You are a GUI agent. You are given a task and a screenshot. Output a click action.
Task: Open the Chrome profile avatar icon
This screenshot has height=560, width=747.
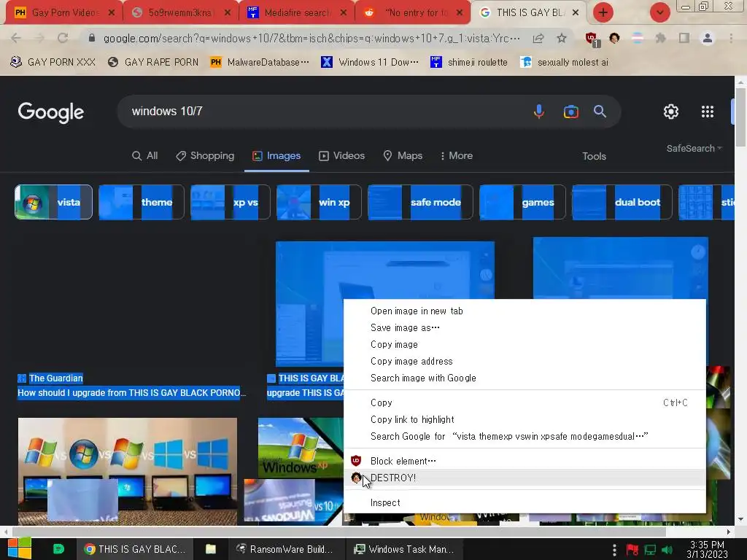tap(708, 38)
